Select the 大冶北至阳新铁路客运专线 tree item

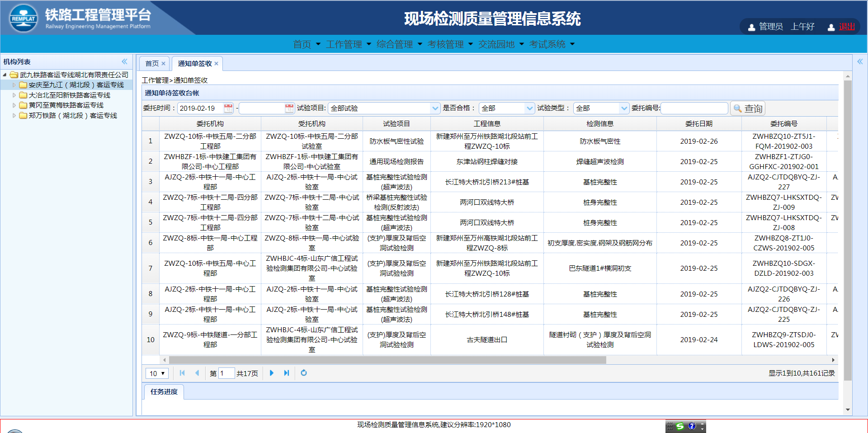pos(69,95)
